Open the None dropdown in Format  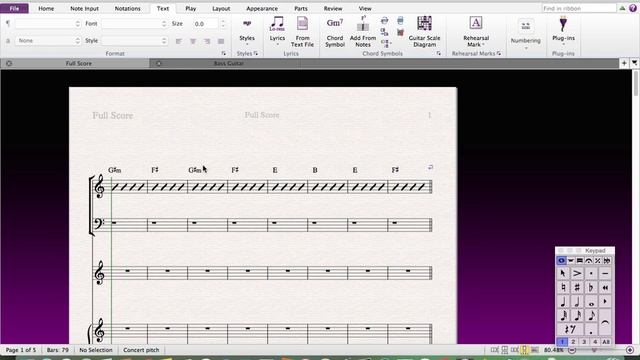(x=48, y=41)
